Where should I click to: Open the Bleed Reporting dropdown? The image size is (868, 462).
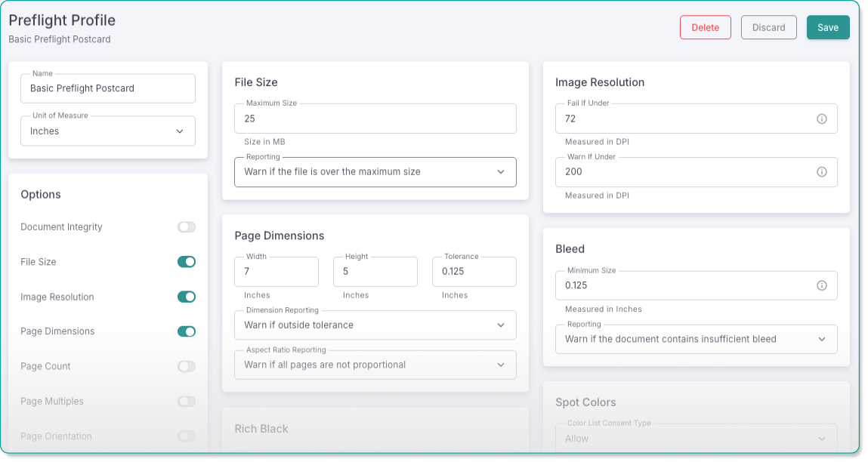pyautogui.click(x=697, y=339)
